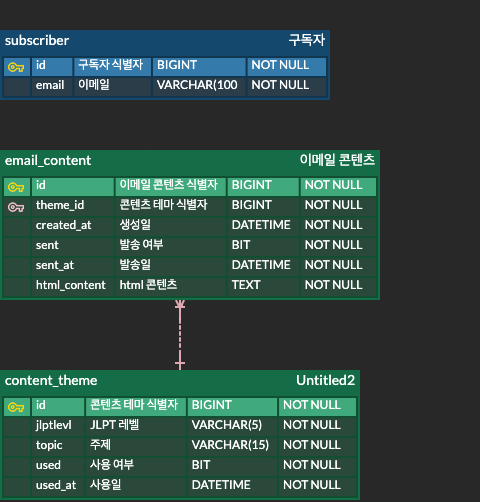
Task: Select the subscriber email column name
Action: 50,85
